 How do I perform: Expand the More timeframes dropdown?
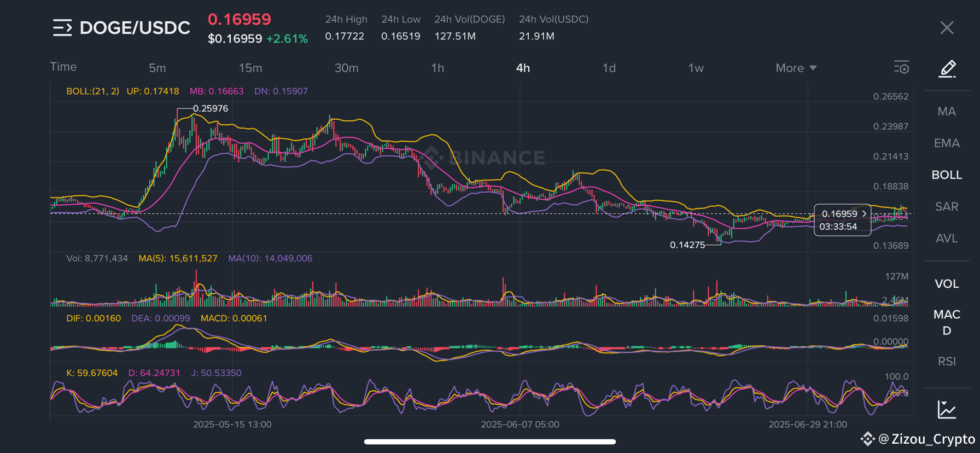click(796, 68)
